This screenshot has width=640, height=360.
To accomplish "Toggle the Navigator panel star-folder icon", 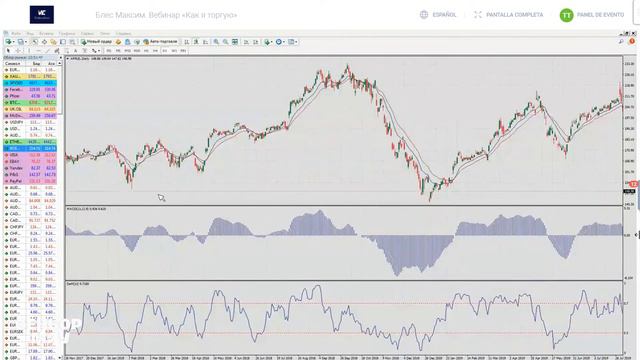I will 53,42.
